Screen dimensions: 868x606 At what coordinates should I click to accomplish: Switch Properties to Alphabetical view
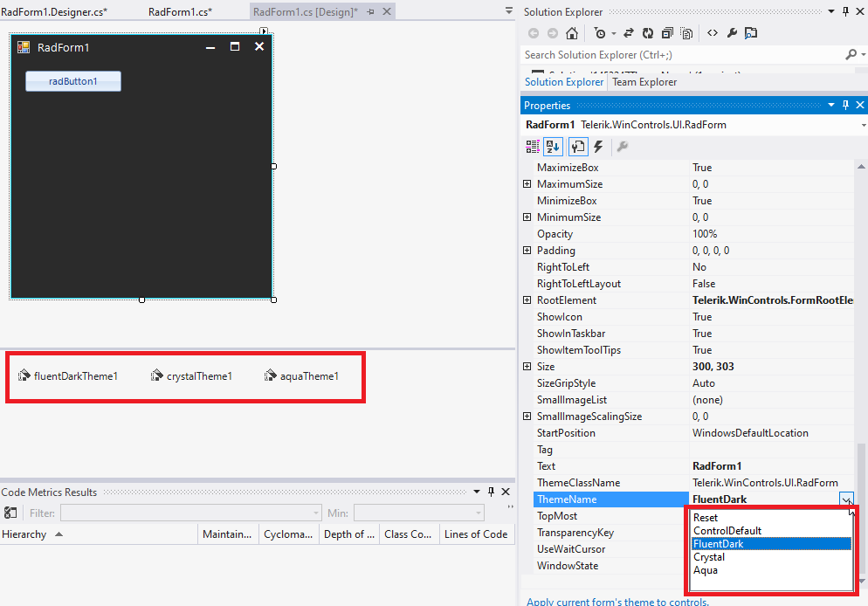pyautogui.click(x=553, y=147)
